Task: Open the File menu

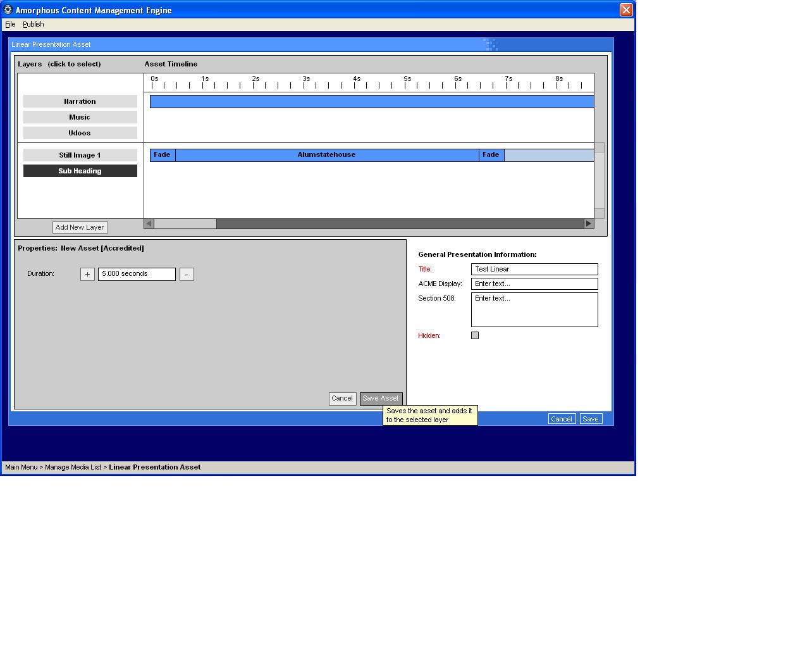Action: click(10, 24)
